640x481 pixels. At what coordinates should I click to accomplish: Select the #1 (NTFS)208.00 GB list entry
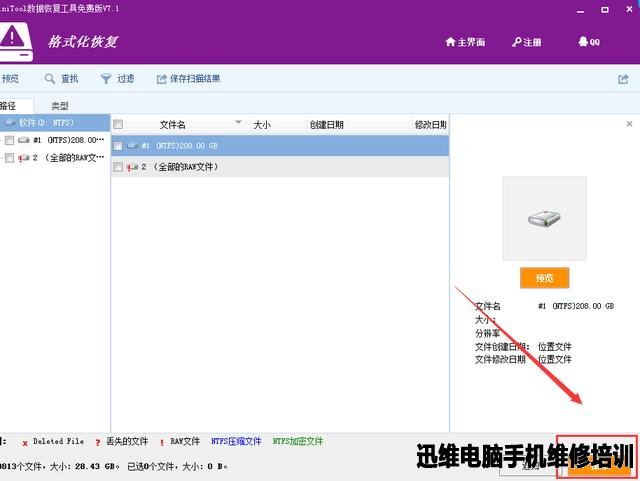click(280, 146)
